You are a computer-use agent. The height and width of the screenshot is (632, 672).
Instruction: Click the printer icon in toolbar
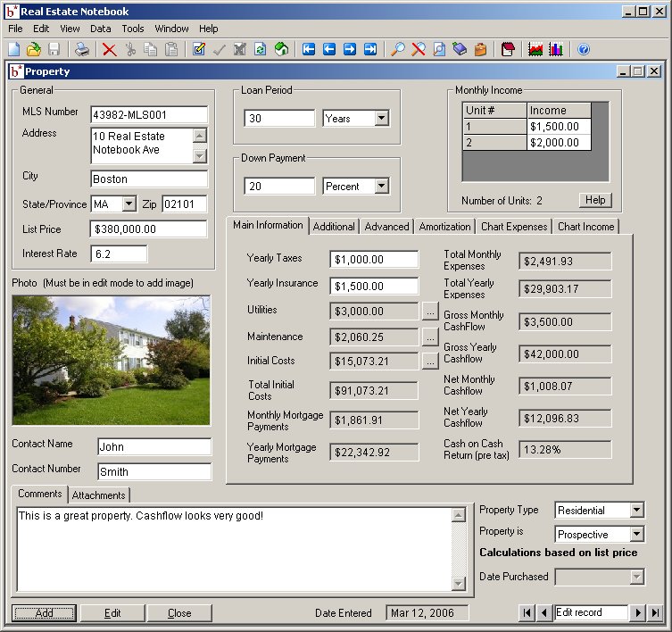point(82,50)
